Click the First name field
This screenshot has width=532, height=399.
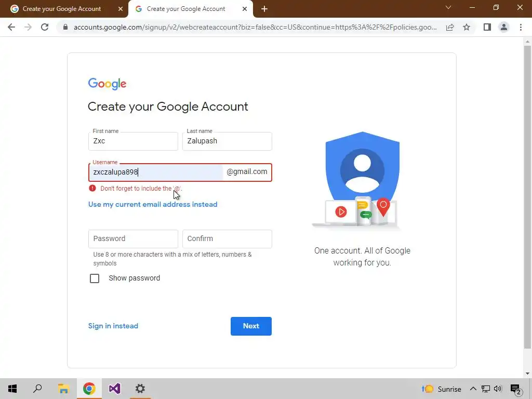[x=133, y=141]
